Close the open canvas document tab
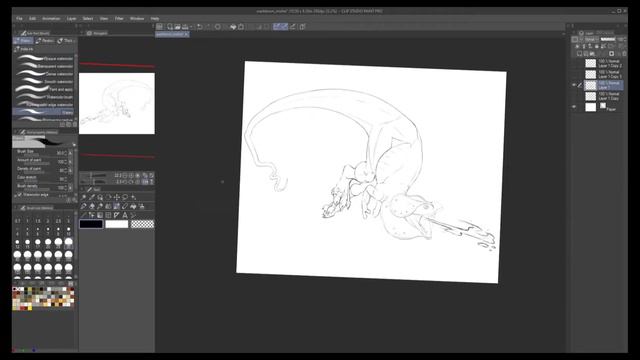This screenshot has height=360, width=640. [186, 35]
